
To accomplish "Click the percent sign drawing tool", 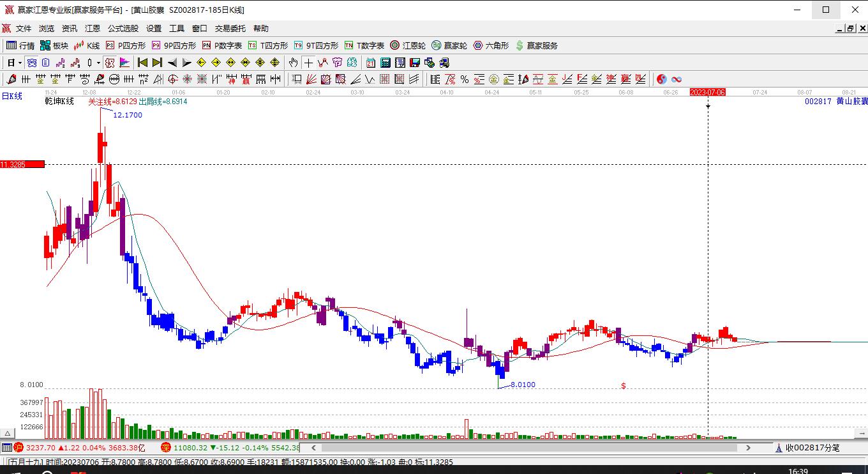I will tap(465, 79).
